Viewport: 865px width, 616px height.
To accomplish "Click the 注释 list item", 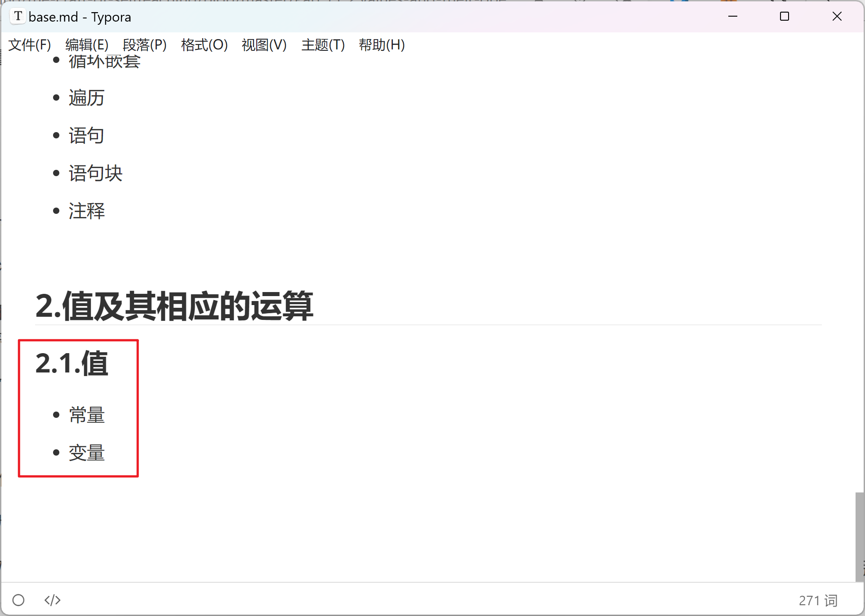I will tap(87, 211).
